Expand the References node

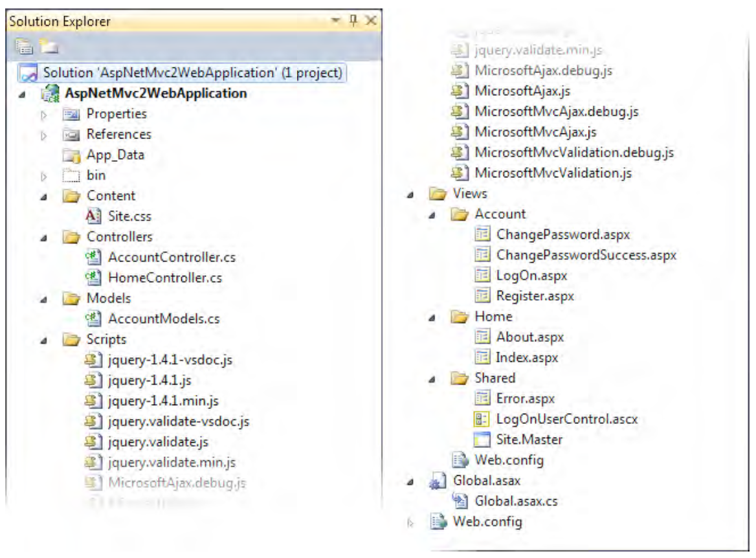point(44,135)
